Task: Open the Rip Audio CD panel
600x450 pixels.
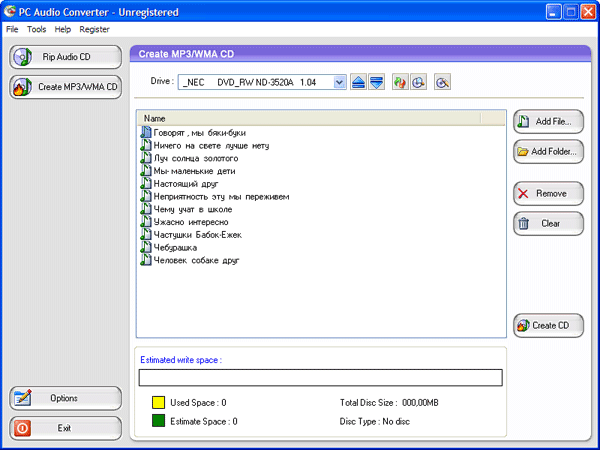Action: pos(65,57)
